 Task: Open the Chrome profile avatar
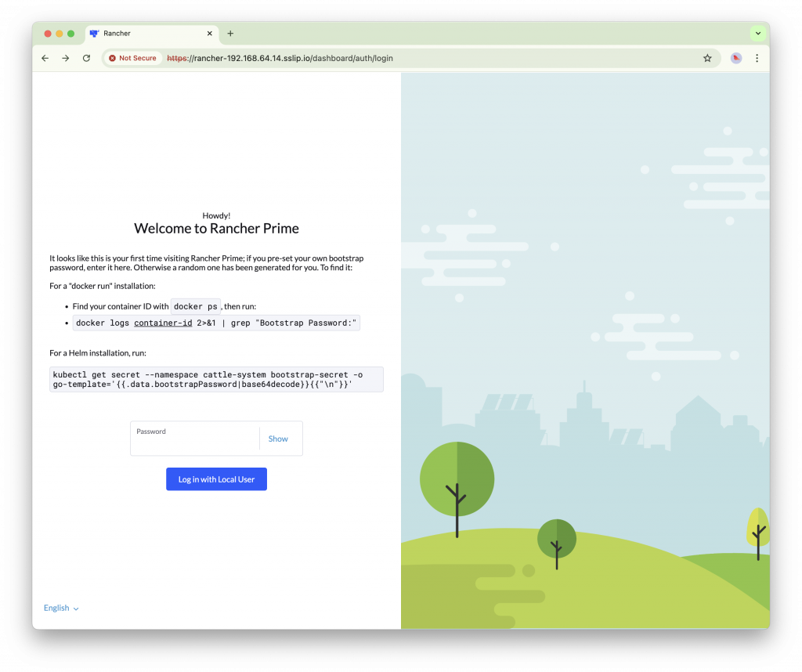pos(736,58)
